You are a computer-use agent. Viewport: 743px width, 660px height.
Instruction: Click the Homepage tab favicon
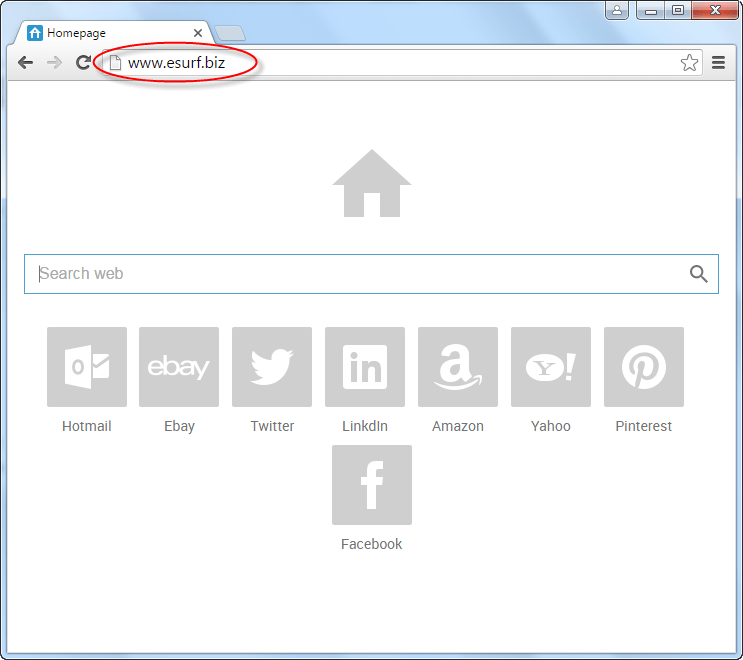pos(35,33)
